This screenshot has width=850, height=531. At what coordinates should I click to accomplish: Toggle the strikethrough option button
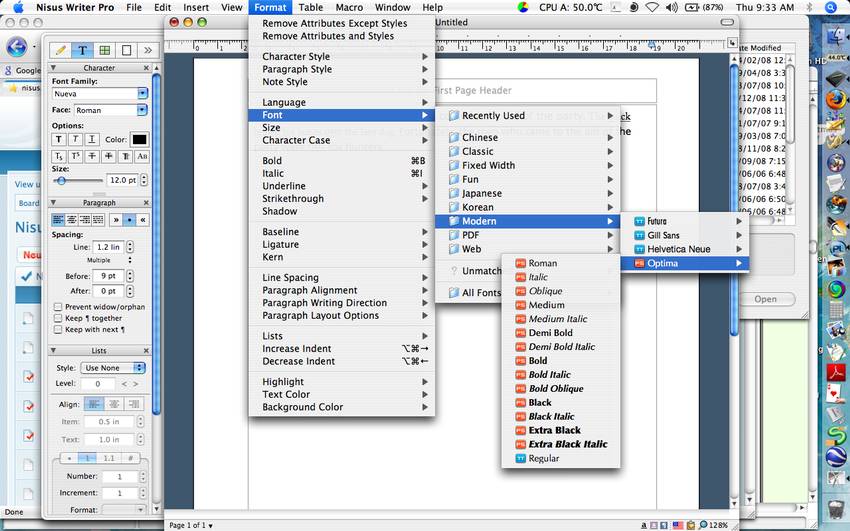(x=92, y=157)
